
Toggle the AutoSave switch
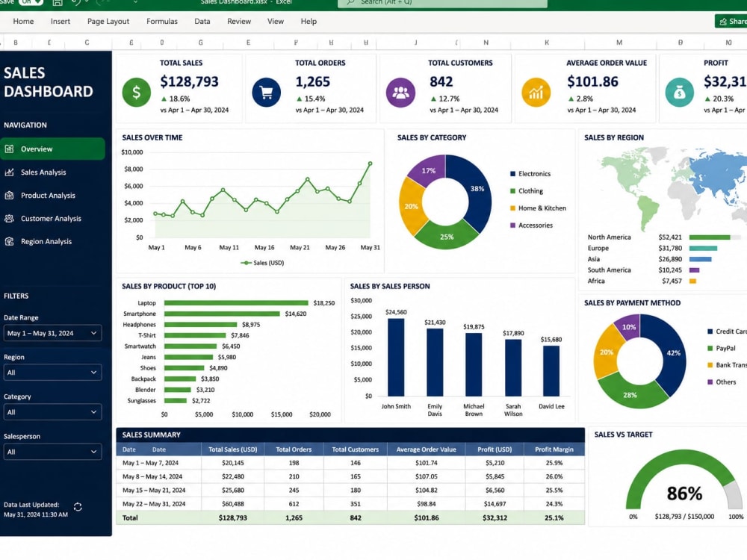pos(31,2)
